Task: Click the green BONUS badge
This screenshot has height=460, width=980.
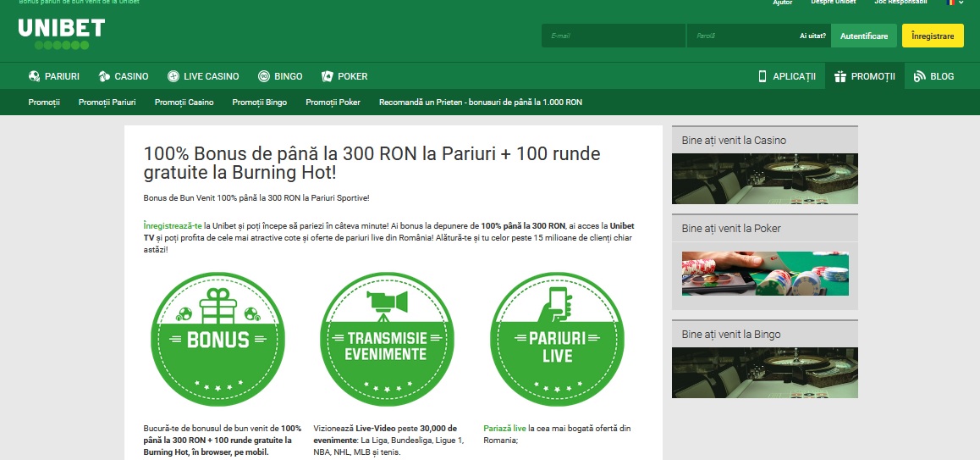Action: (218, 340)
